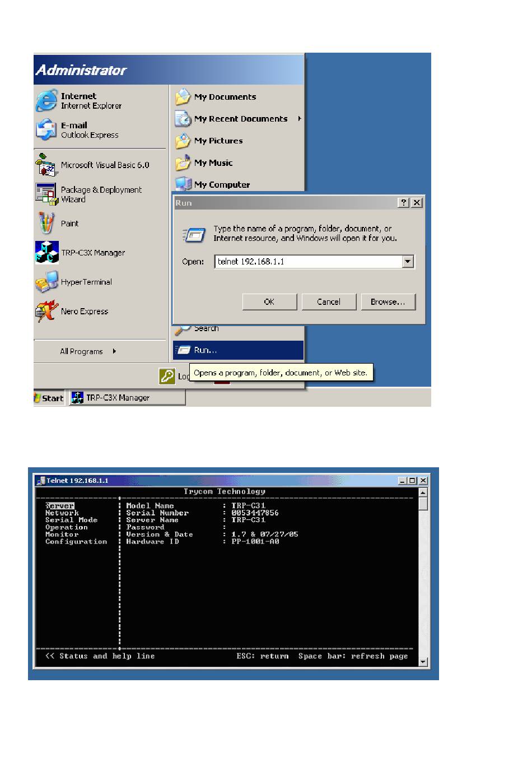Minimize the Telnet 192.168.1.1 window

[403, 481]
